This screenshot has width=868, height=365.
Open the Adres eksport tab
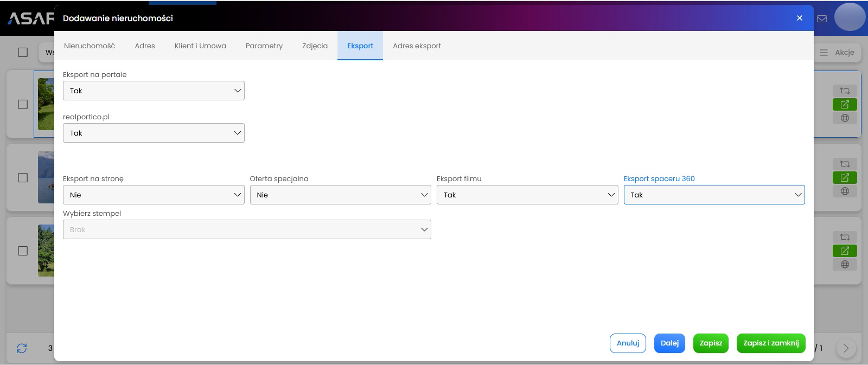click(417, 46)
